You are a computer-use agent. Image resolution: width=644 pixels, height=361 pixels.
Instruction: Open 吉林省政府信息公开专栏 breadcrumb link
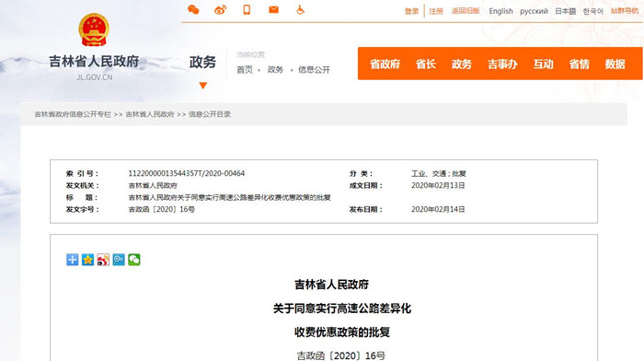[x=73, y=114]
